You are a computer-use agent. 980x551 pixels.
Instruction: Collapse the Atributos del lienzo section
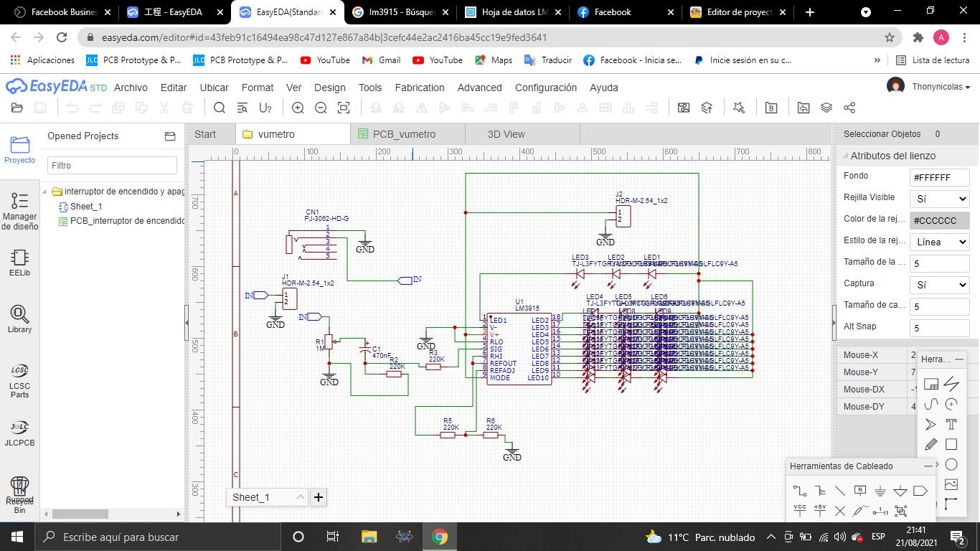(x=845, y=156)
